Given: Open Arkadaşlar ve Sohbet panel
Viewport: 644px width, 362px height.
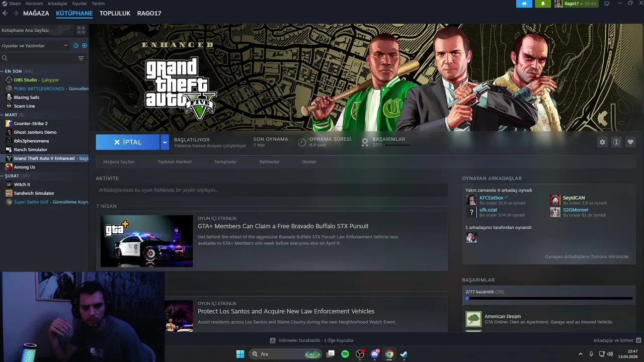Looking at the screenshot, I should click(617, 340).
